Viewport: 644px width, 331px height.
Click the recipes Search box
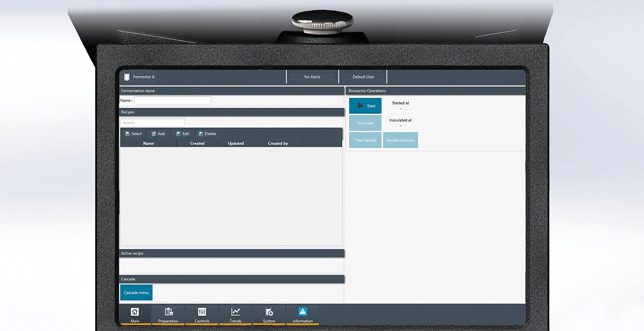tap(152, 123)
